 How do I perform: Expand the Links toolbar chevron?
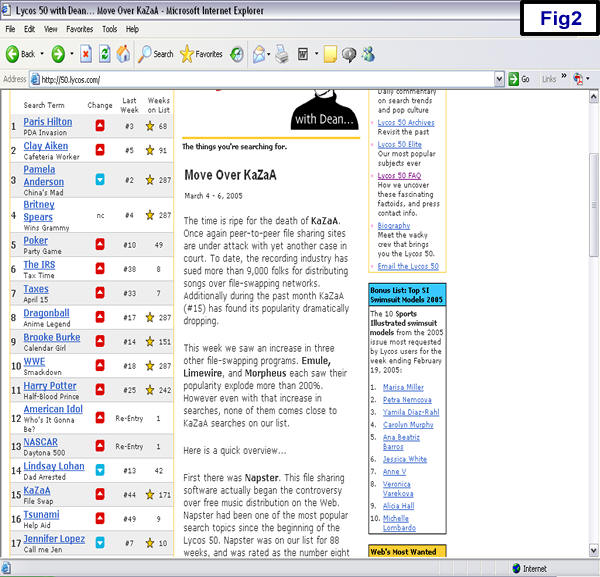(x=564, y=76)
